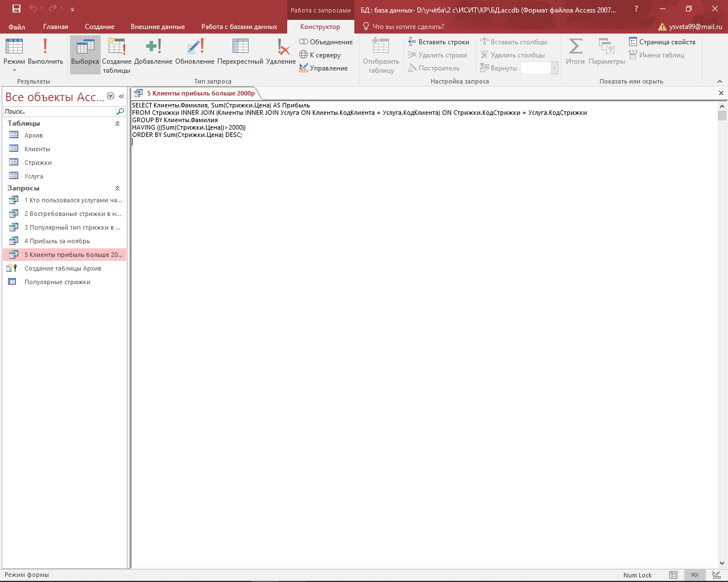728x582 pixels.
Task: Select query 3 Популярный тип стрижки
Action: [x=64, y=227]
